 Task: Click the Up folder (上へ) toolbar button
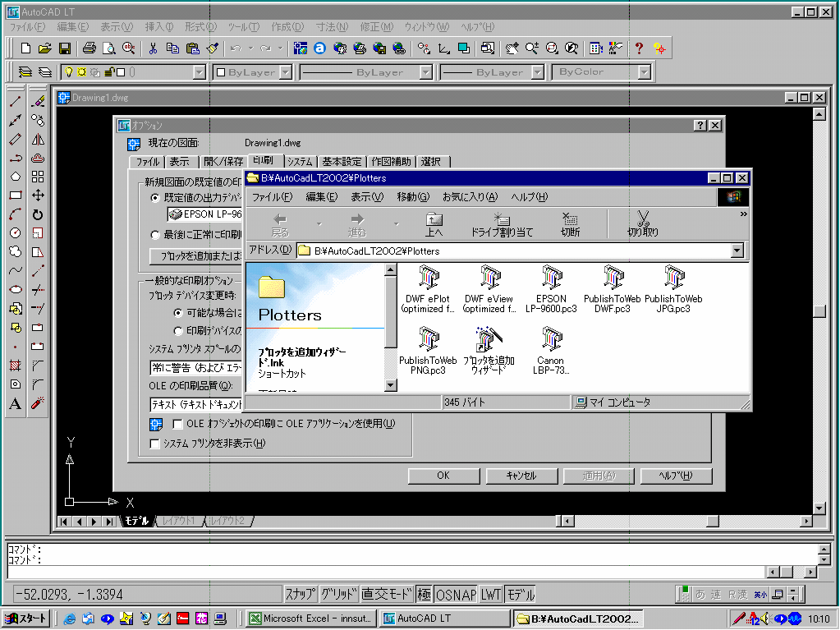[434, 224]
